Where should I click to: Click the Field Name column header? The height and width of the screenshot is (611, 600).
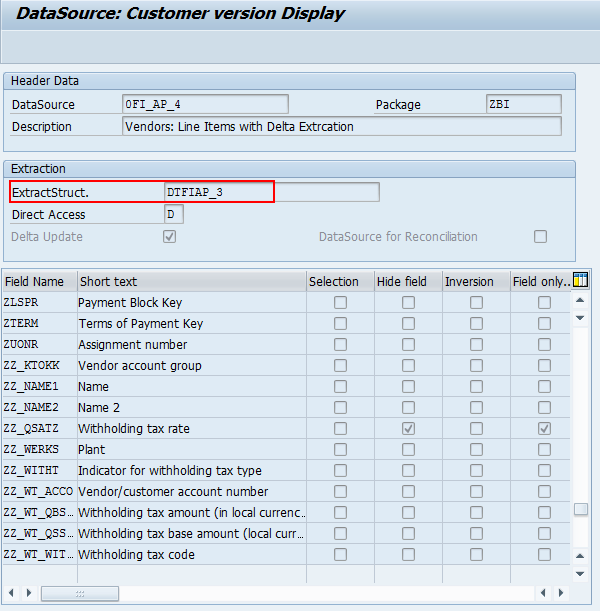tap(39, 281)
